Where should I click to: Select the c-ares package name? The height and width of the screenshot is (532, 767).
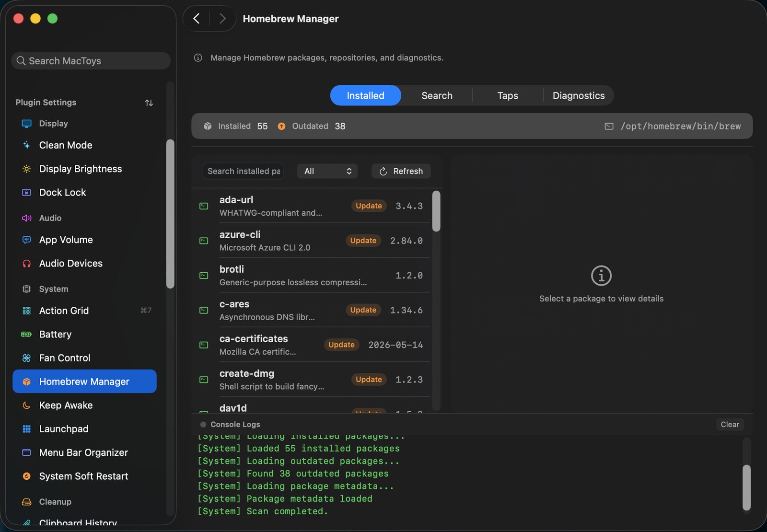coord(234,304)
